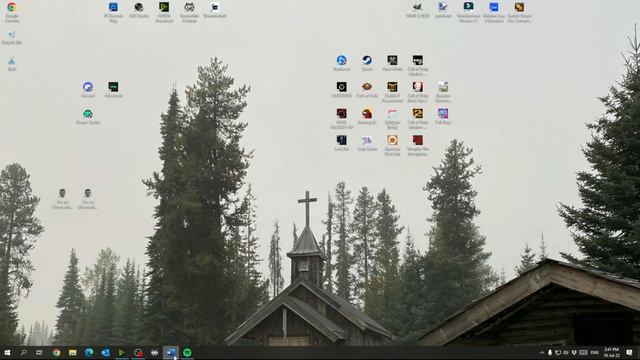Select the Discord desktop shortcut
This screenshot has height=360, width=640.
click(x=88, y=89)
